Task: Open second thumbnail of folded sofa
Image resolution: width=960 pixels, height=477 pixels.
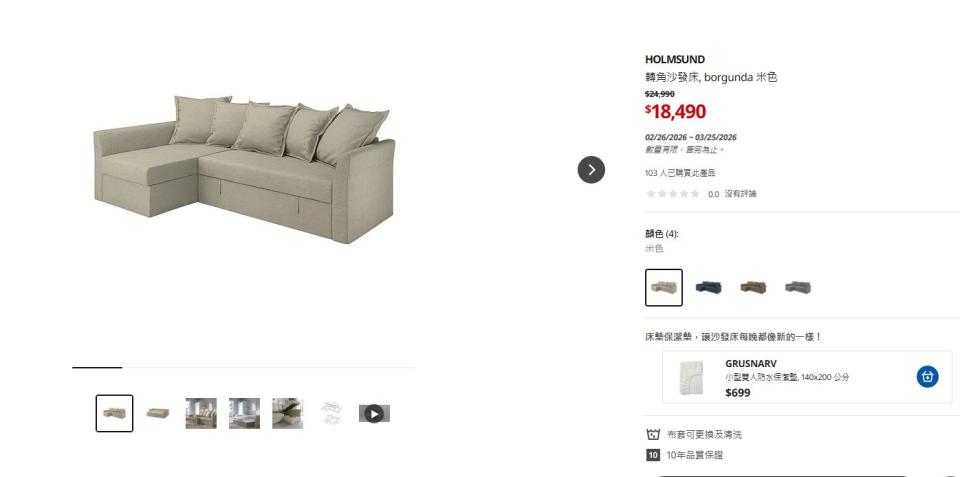Action: 157,413
